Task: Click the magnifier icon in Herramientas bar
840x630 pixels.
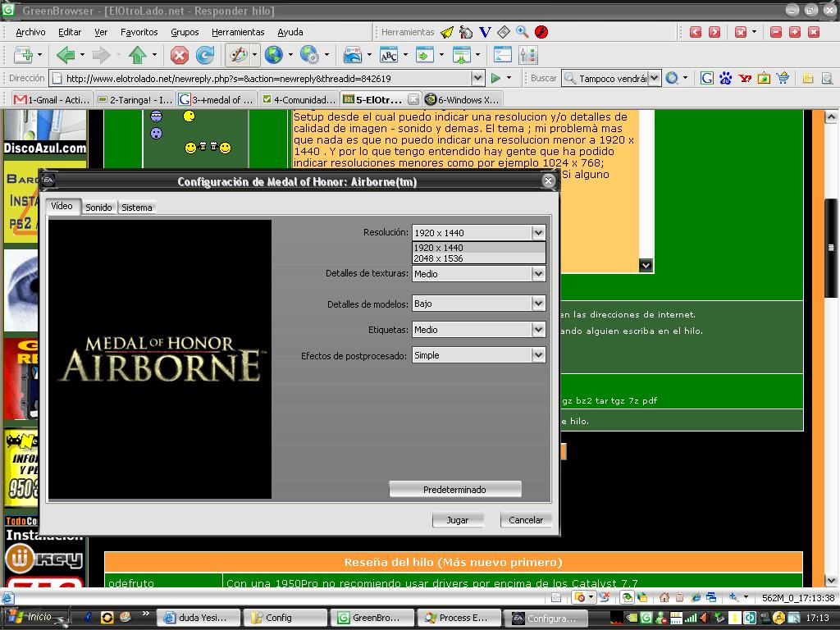Action: [522, 32]
